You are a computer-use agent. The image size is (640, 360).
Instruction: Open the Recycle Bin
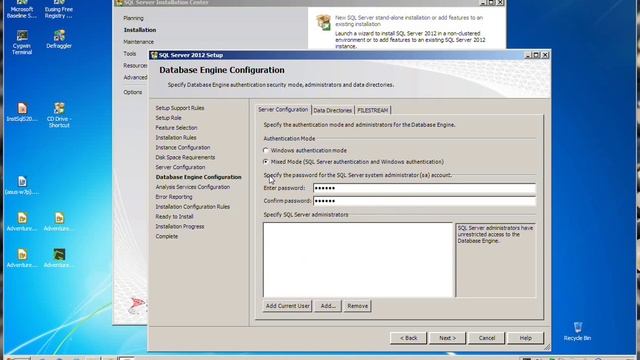point(578,331)
